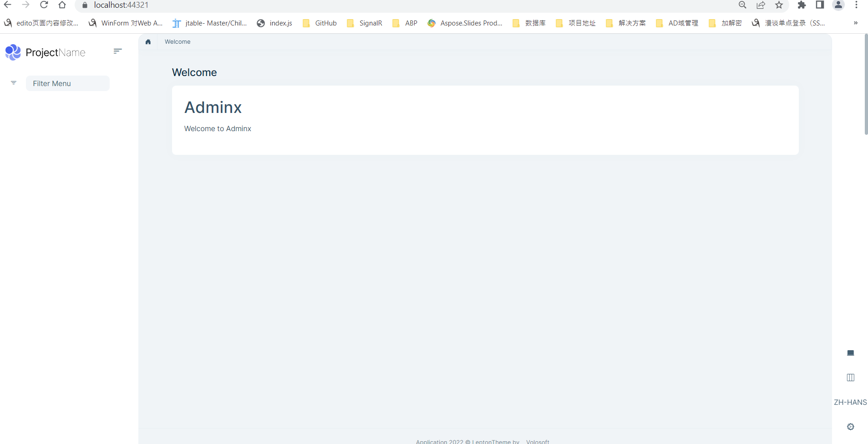This screenshot has width=868, height=444.
Task: Share this page
Action: point(761,5)
